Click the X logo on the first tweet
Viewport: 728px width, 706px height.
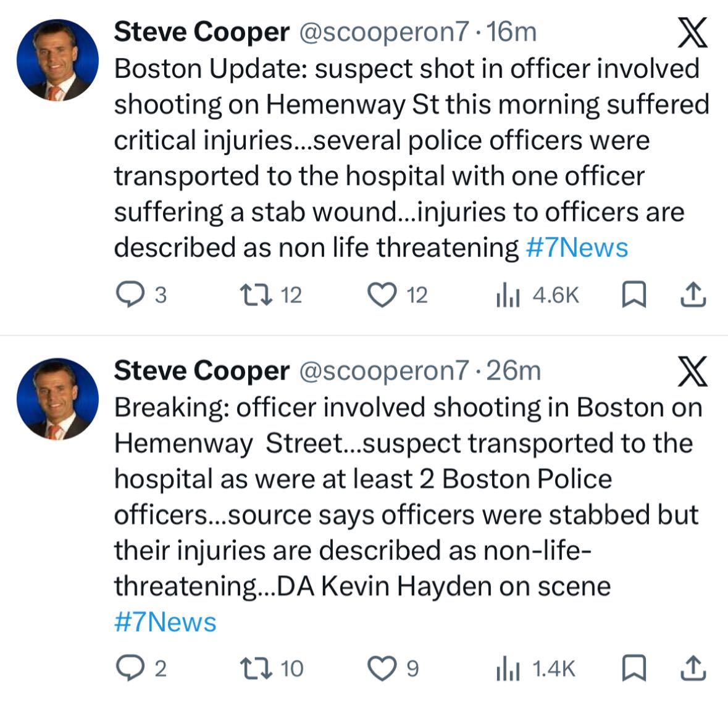tap(692, 33)
